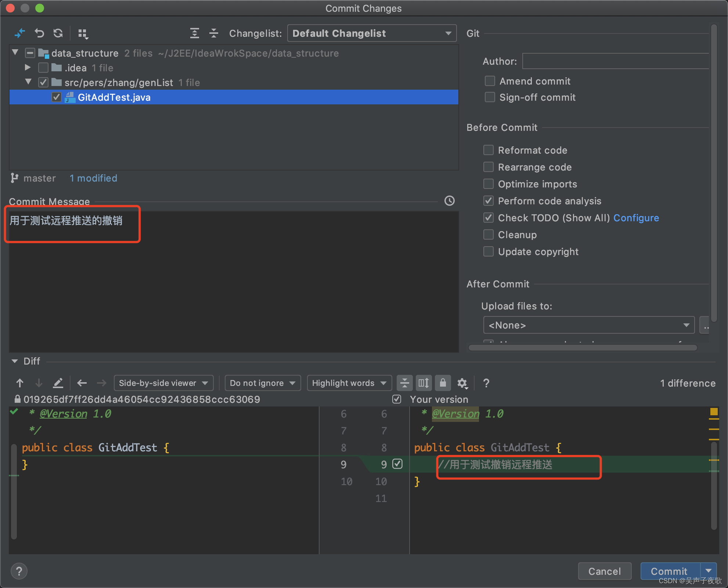Open the Highlight words dropdown
The width and height of the screenshot is (728, 588).
(x=349, y=383)
